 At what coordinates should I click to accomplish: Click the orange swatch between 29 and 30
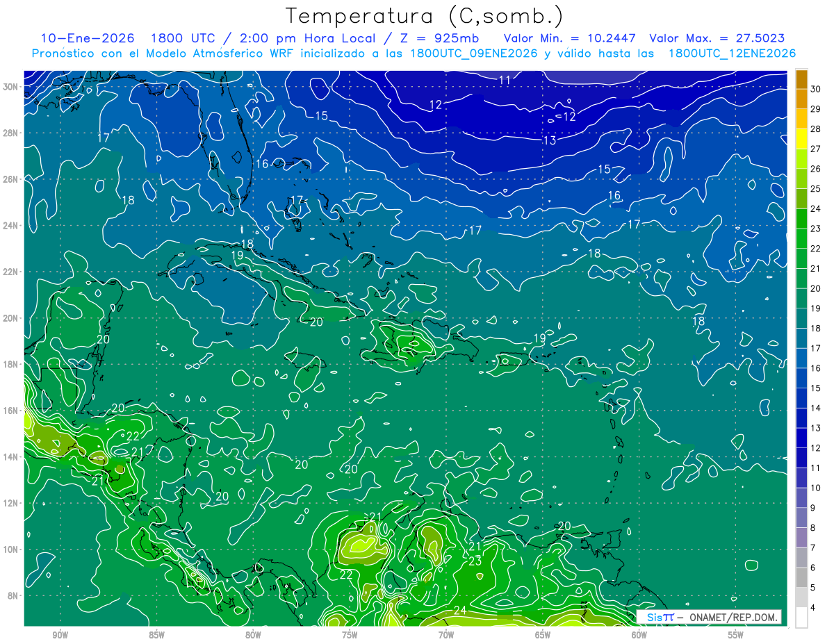click(x=801, y=99)
